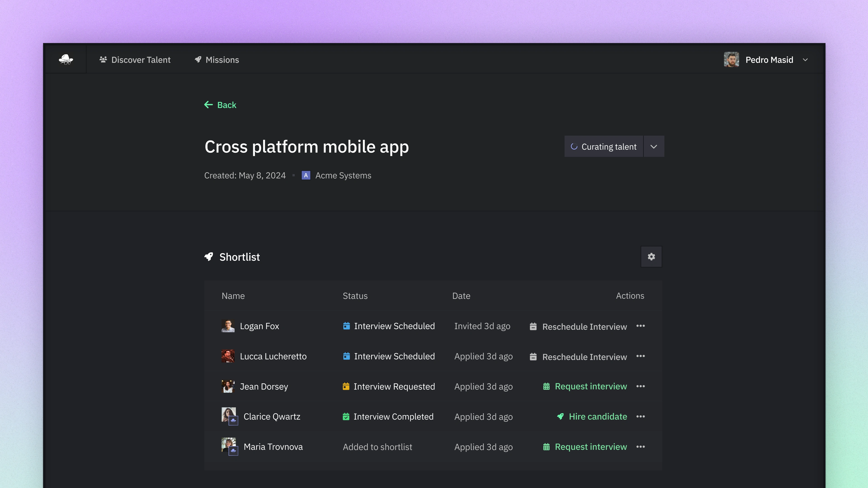Click the Curating talent status button
Viewport: 868px width, 488px height.
[604, 146]
